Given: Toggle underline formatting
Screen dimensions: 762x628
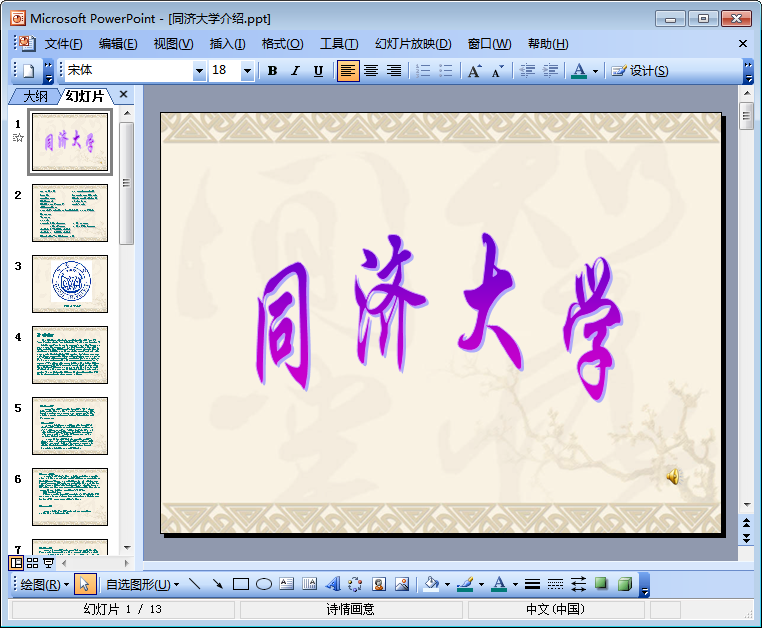Looking at the screenshot, I should click(x=318, y=71).
